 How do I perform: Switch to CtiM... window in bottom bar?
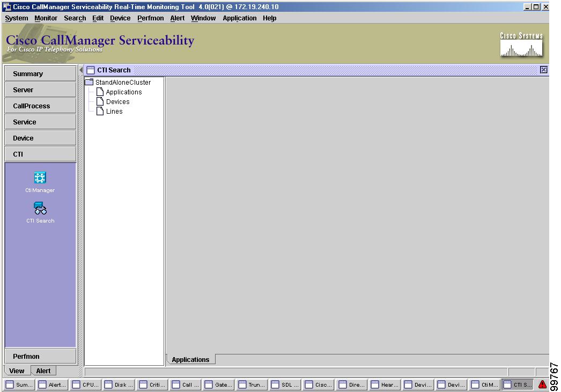coord(485,385)
